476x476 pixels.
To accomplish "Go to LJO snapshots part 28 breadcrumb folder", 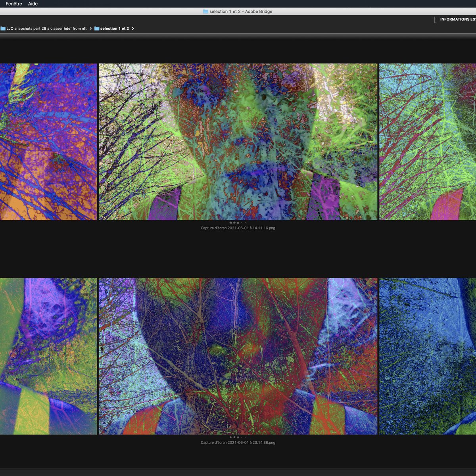I will (46, 29).
